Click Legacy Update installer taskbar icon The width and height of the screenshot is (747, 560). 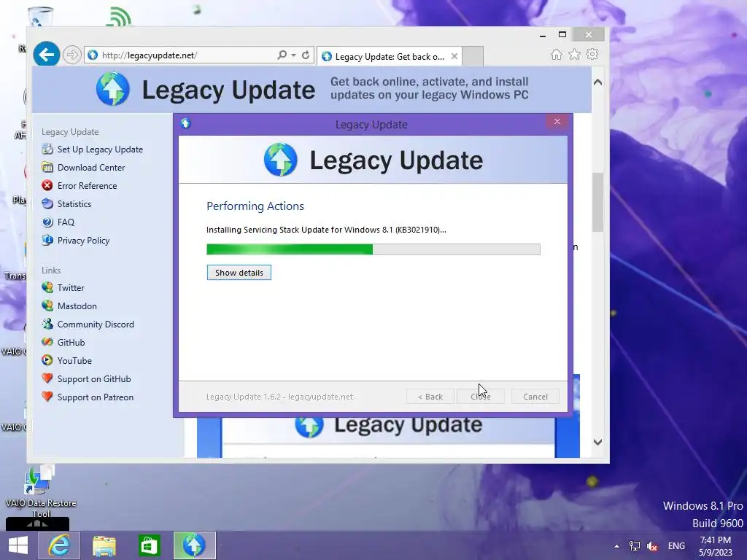pos(194,545)
